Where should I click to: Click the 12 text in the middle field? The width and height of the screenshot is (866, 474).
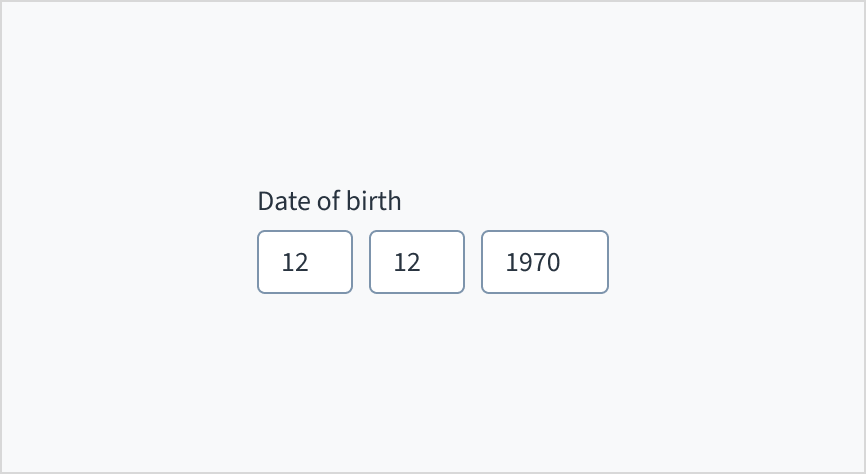(x=407, y=263)
